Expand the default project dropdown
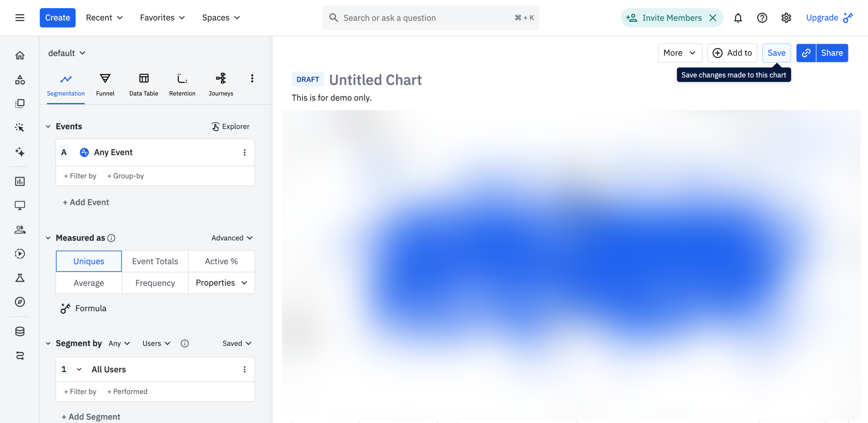The height and width of the screenshot is (423, 868). click(x=66, y=53)
